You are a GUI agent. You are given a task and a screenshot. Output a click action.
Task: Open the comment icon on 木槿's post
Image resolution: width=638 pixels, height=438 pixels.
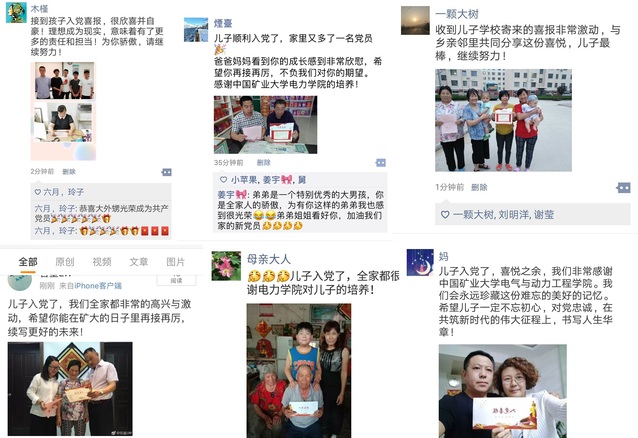pyautogui.click(x=166, y=172)
